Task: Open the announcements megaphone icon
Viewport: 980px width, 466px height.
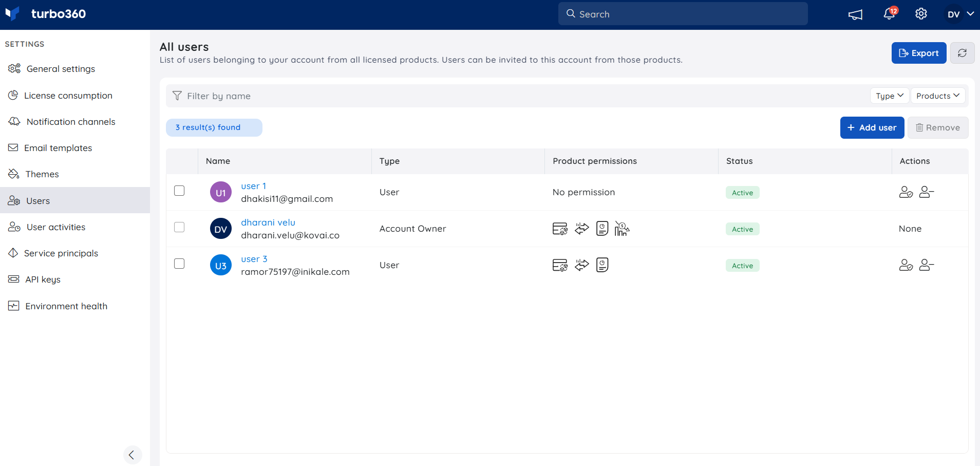Action: click(855, 14)
